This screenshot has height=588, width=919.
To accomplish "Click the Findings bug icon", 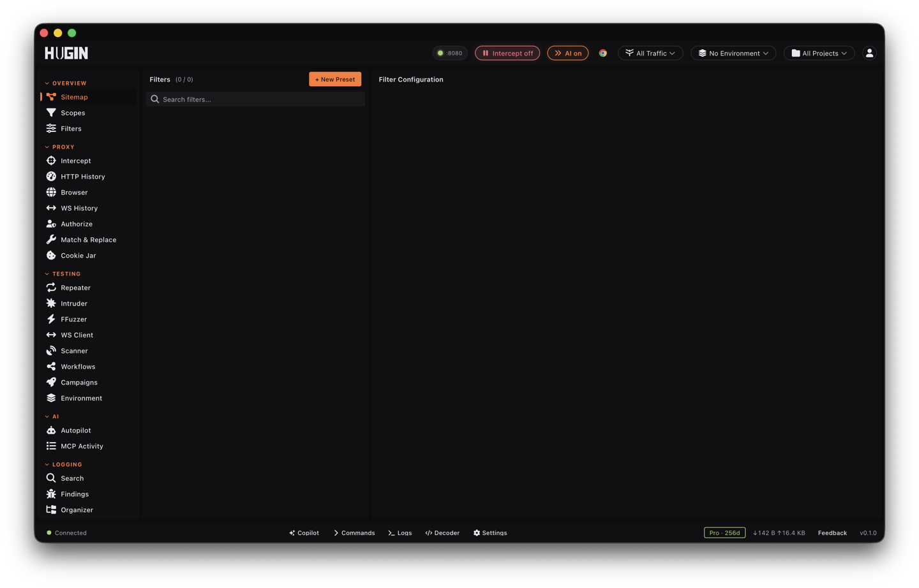I will [51, 494].
